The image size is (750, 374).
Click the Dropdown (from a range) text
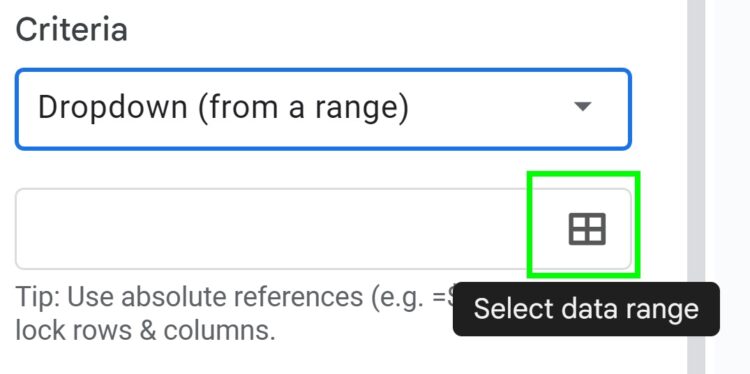pyautogui.click(x=223, y=108)
